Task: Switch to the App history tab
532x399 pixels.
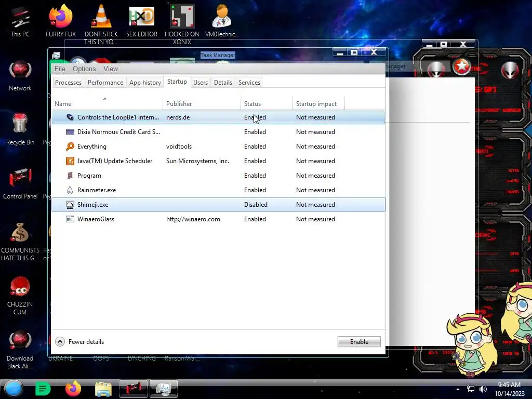Action: (x=145, y=83)
